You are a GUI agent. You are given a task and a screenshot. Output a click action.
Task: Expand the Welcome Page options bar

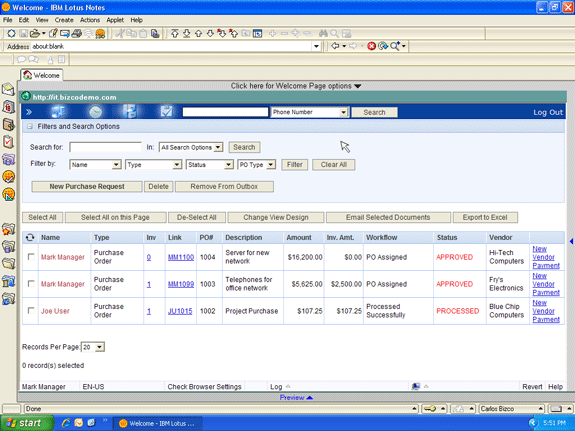296,86
